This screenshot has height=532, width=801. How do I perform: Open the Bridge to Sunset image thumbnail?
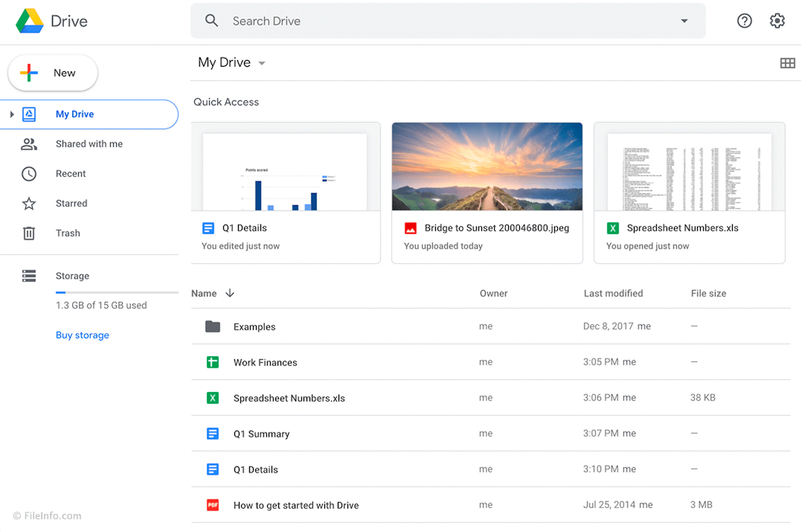487,167
